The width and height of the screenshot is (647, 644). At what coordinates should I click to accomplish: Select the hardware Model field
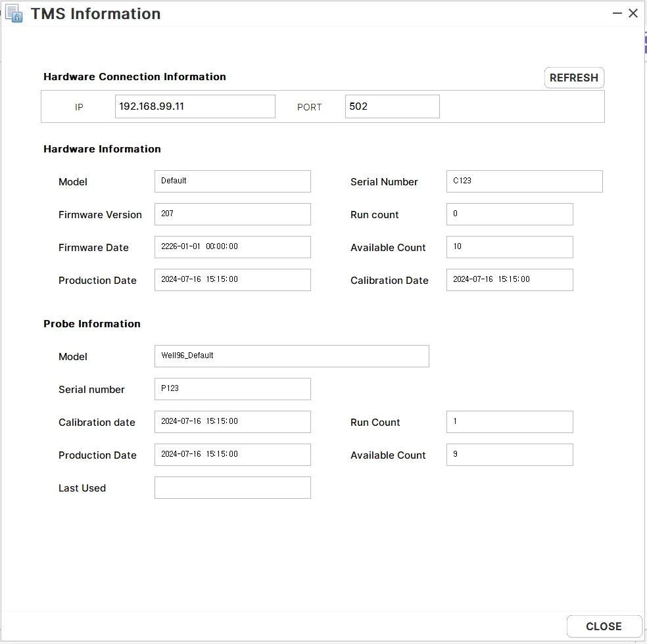pos(232,181)
